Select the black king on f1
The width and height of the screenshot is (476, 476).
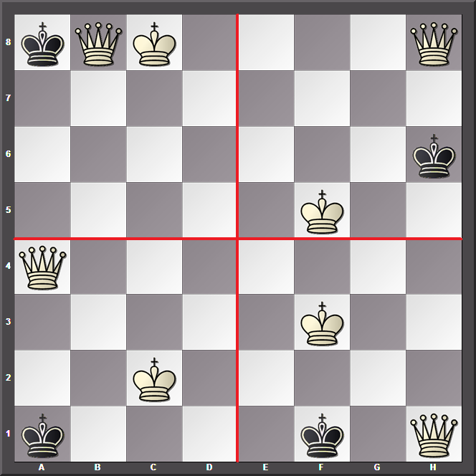coord(322,434)
